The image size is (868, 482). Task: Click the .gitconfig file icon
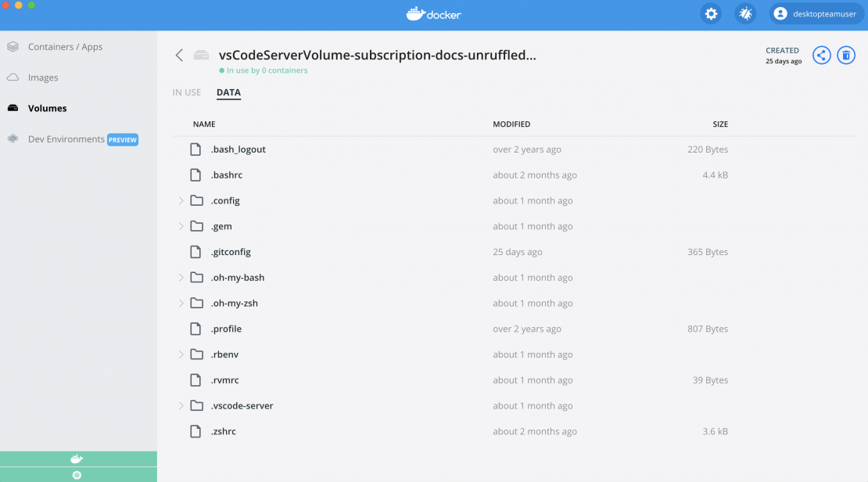[196, 252]
